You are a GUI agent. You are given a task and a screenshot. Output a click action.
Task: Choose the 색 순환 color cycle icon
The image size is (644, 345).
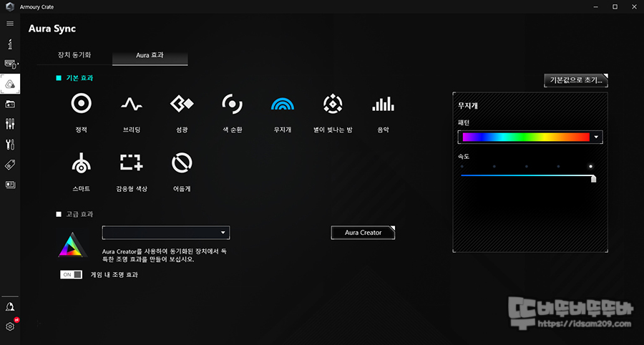pyautogui.click(x=232, y=104)
